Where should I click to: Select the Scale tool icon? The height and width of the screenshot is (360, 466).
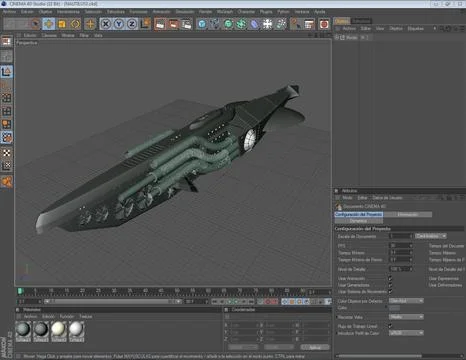62,24
